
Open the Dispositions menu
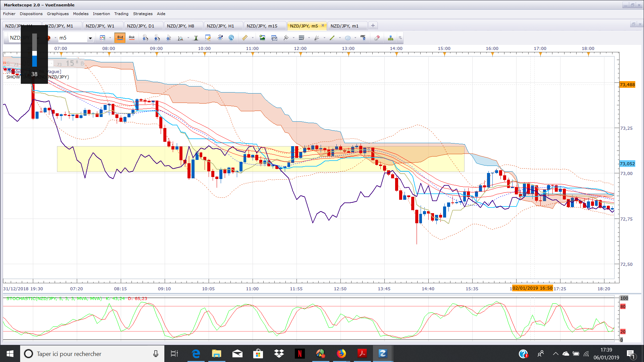click(x=31, y=14)
